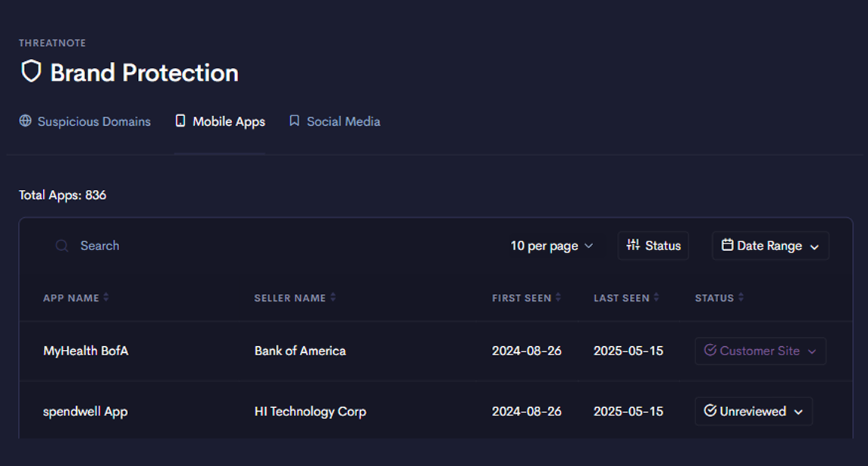
Task: Open the 10 per page dropdown
Action: (x=552, y=246)
